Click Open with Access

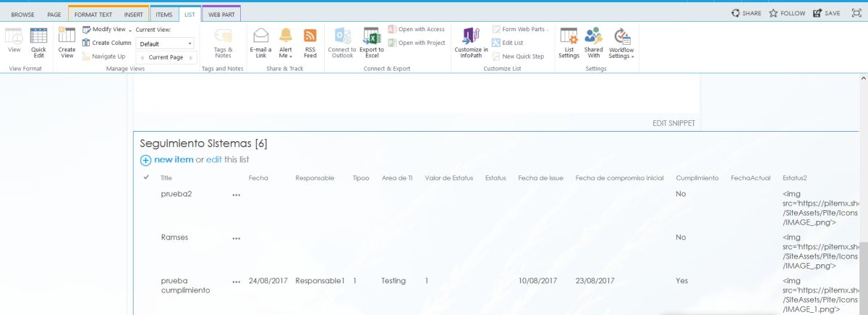pyautogui.click(x=417, y=30)
